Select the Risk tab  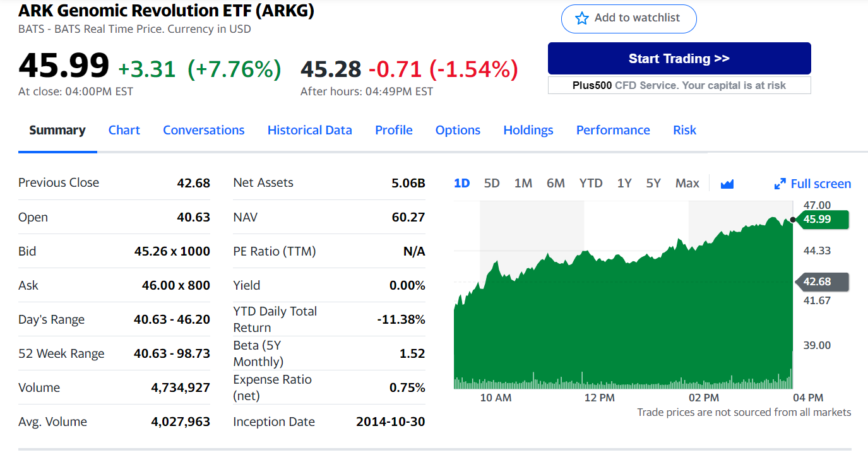684,130
